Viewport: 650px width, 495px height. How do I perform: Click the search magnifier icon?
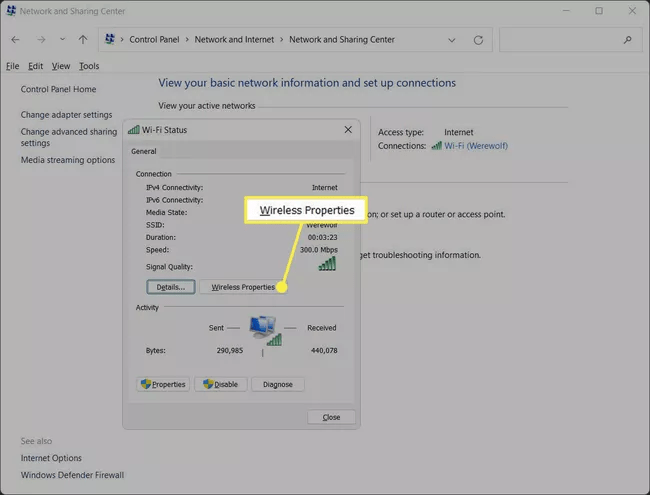[628, 40]
